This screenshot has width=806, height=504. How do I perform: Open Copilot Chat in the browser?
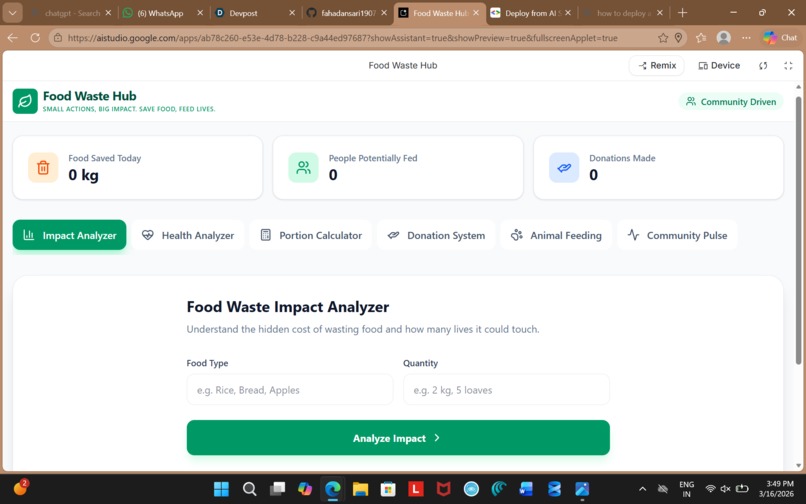[x=780, y=38]
